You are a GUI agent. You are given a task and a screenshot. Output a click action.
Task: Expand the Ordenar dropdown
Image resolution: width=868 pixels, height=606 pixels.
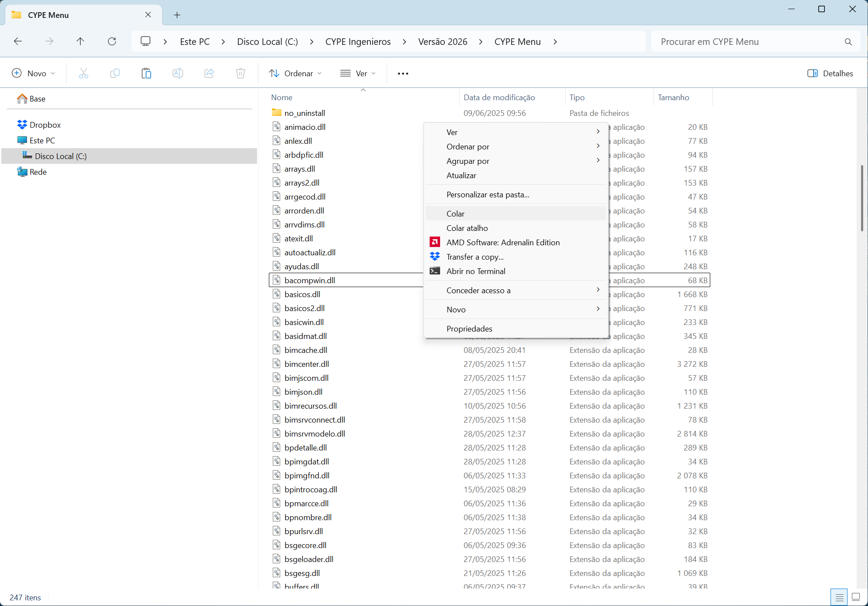click(x=295, y=73)
